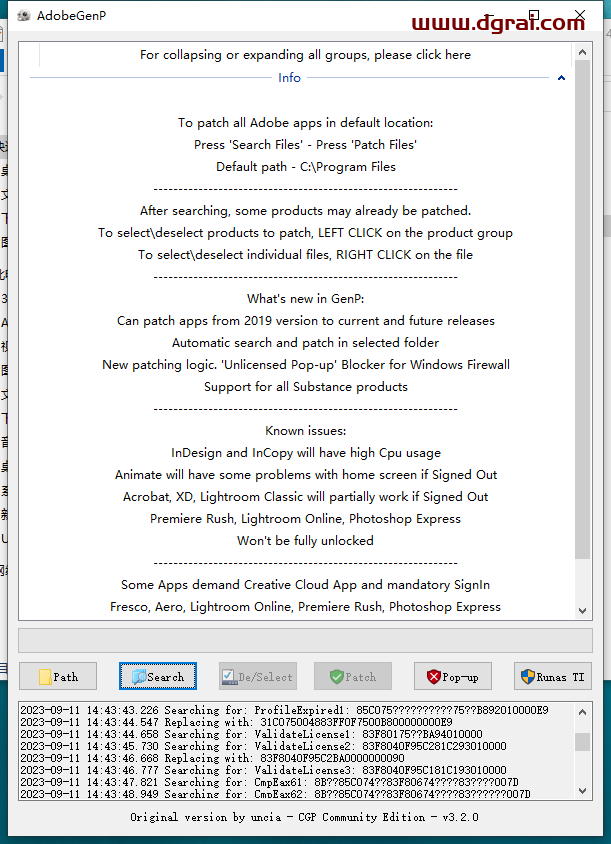Click the log box scroll up arrow

tap(582, 712)
